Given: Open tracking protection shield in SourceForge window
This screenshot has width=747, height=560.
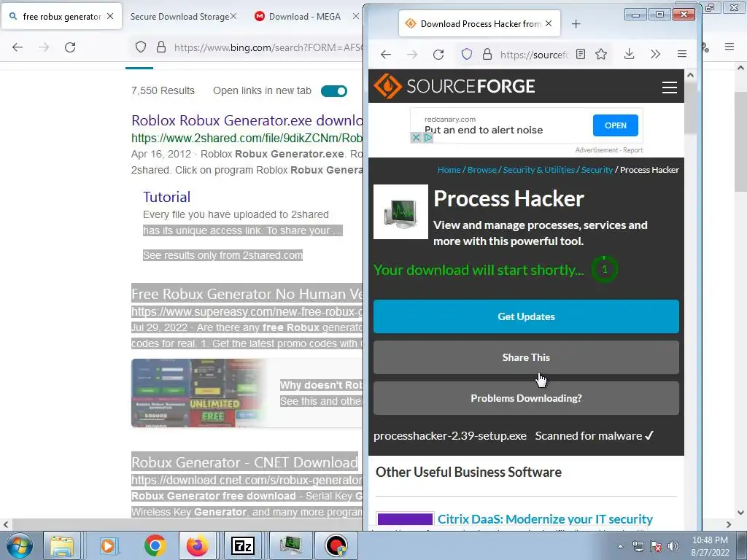Looking at the screenshot, I should (x=467, y=54).
